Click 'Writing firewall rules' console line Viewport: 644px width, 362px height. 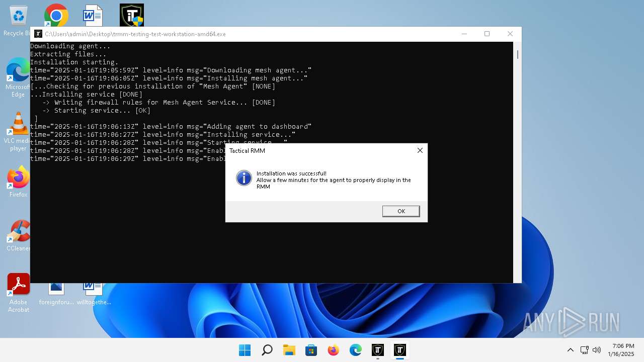click(159, 103)
